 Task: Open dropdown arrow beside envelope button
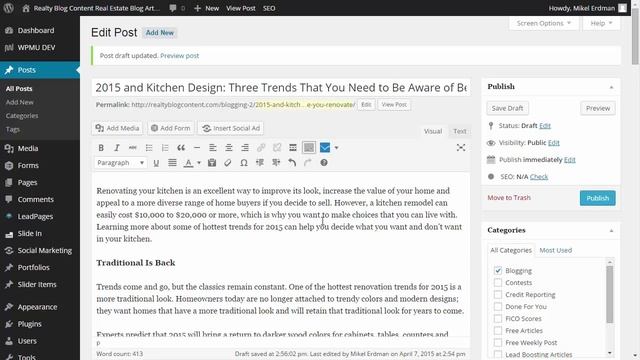[336, 148]
